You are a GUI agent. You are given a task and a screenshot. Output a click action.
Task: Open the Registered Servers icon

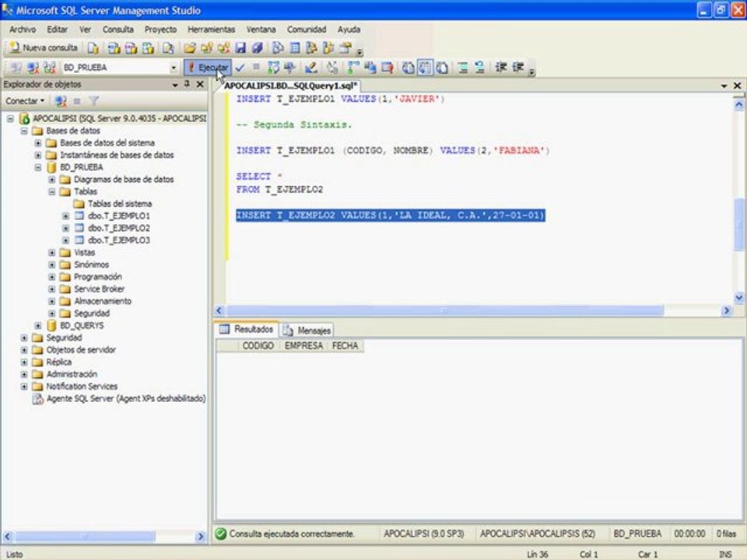click(x=278, y=48)
